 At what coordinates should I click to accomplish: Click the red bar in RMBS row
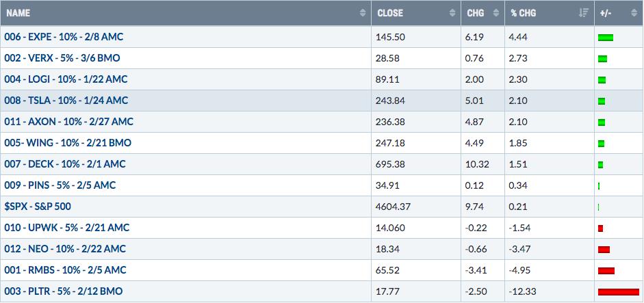pos(606,271)
